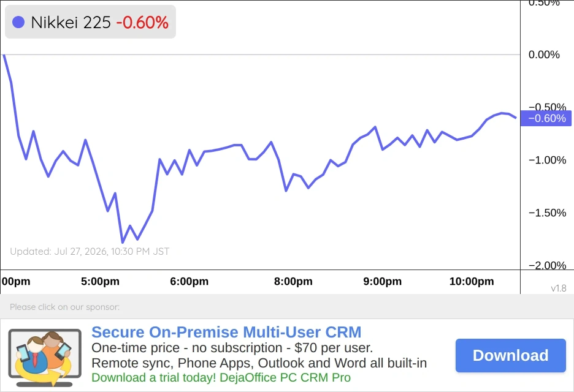The width and height of the screenshot is (574, 392).
Task: Click the DejaOffice PC CRM Pro trial link
Action: (221, 377)
